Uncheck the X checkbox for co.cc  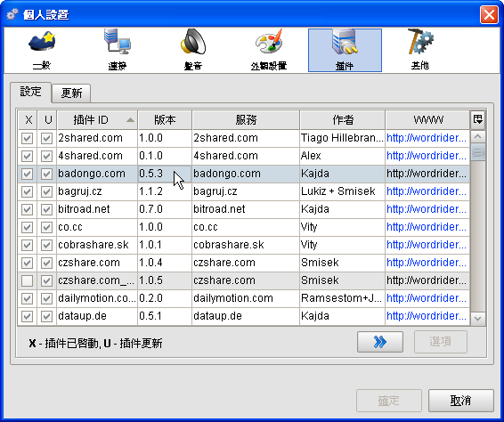click(x=28, y=228)
